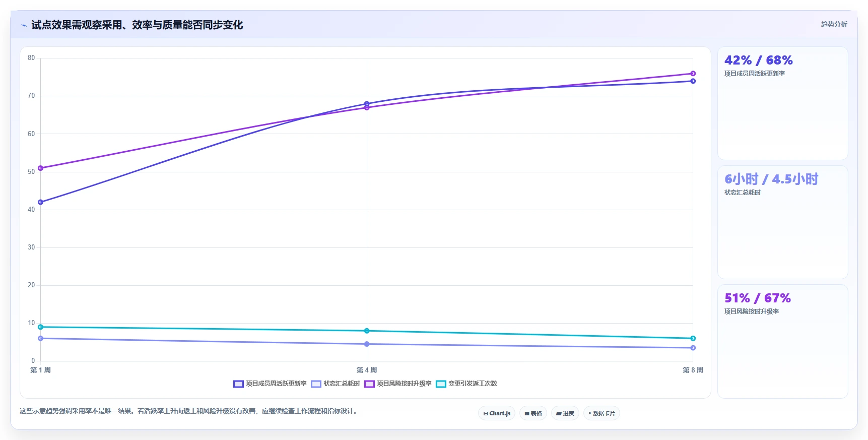Click the 项目风险按时升级率 caption in the KPI card
The image size is (868, 440).
coord(752,311)
